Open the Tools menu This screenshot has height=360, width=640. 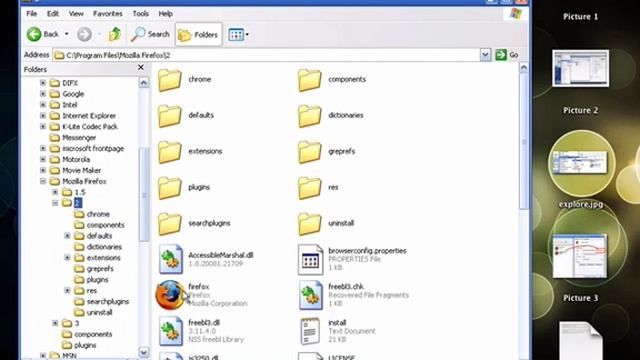point(140,13)
